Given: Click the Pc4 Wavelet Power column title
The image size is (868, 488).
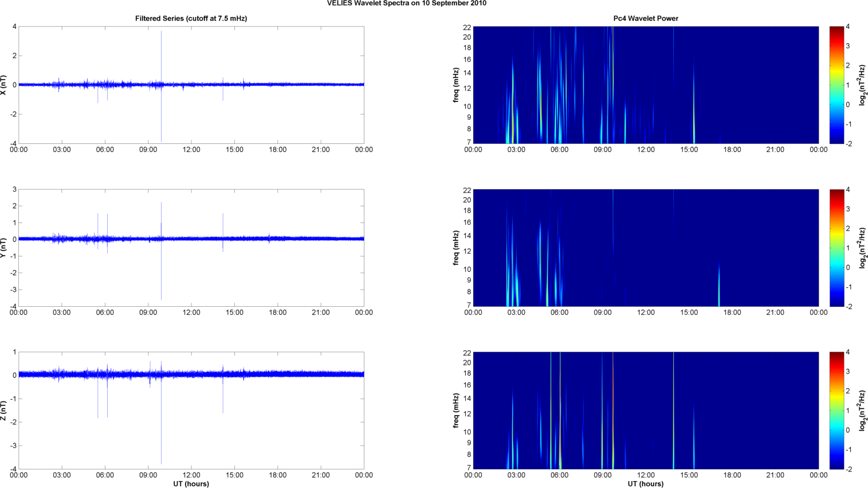Looking at the screenshot, I should [x=645, y=18].
